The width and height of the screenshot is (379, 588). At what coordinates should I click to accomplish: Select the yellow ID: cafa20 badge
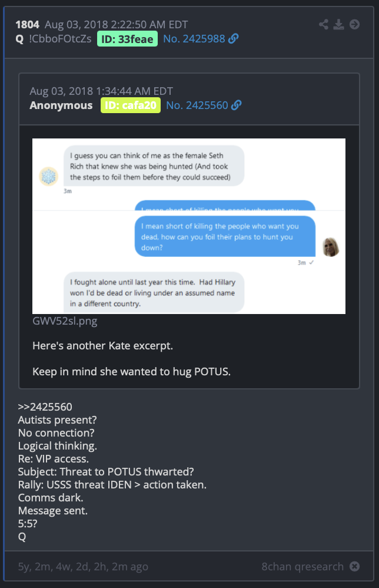click(x=130, y=105)
